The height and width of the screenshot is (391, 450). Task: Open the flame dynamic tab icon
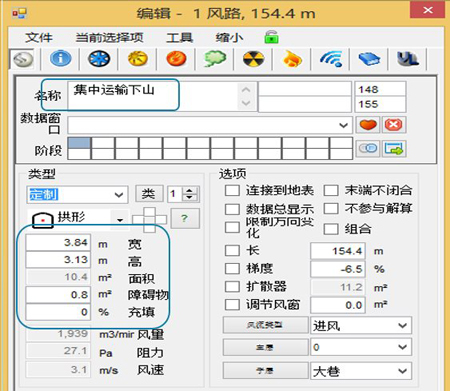292,59
